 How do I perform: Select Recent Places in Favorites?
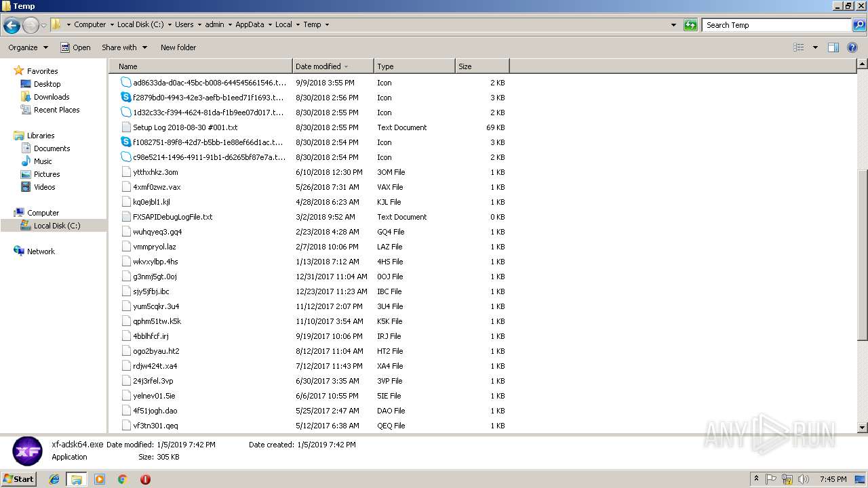coord(57,110)
